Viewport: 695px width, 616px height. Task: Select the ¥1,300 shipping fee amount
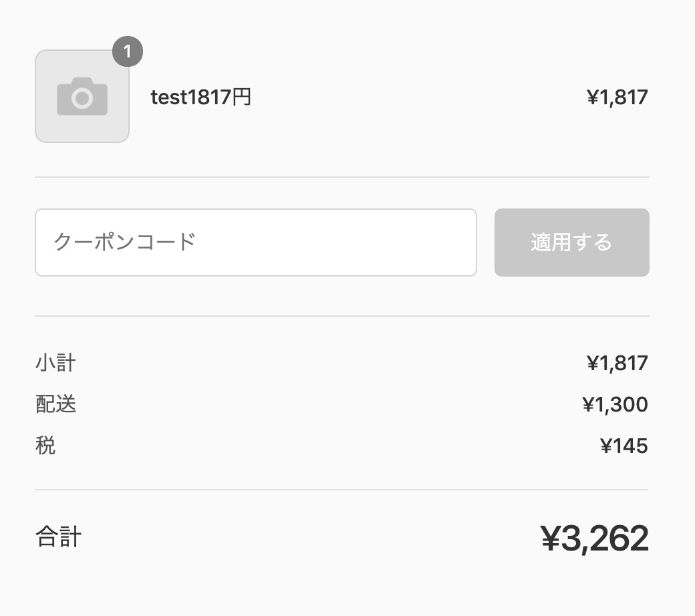pyautogui.click(x=615, y=405)
